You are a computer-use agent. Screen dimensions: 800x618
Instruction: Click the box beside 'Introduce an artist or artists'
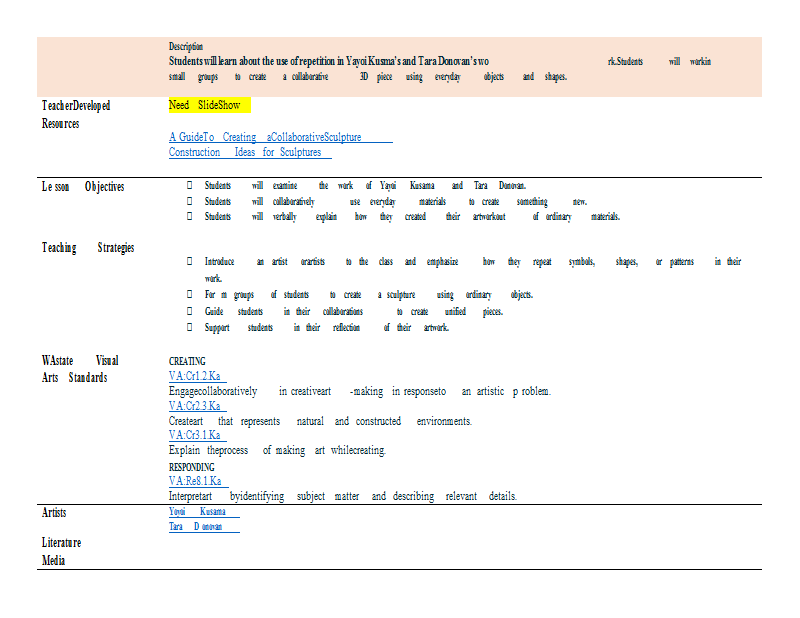tap(190, 261)
